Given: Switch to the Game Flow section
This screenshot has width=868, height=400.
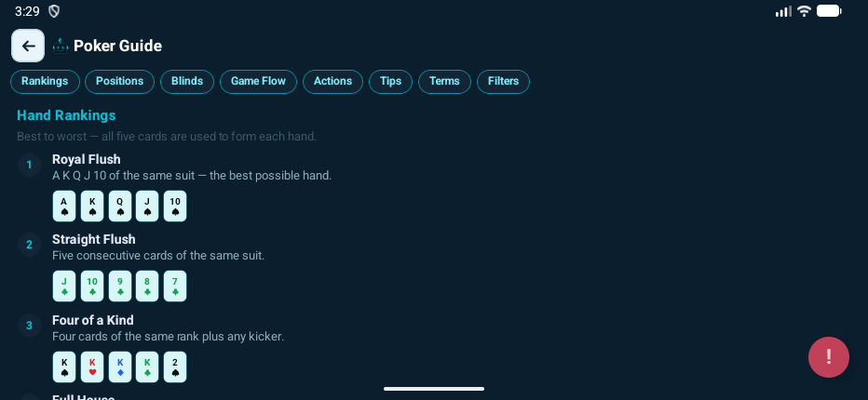Looking at the screenshot, I should pos(258,82).
